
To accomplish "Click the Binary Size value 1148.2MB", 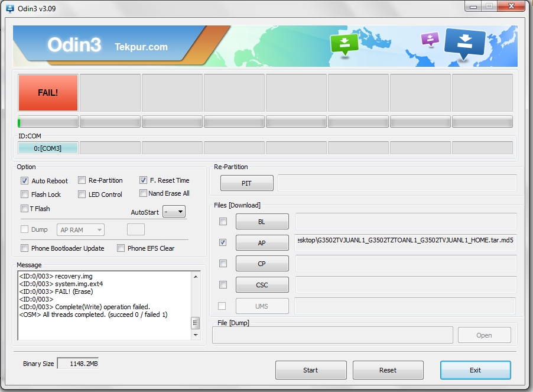I will tap(78, 364).
